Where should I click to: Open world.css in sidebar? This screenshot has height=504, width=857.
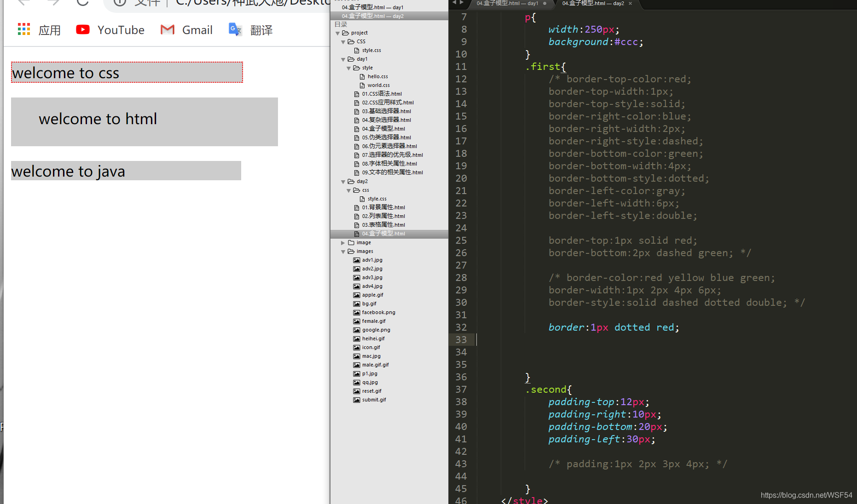tap(378, 86)
